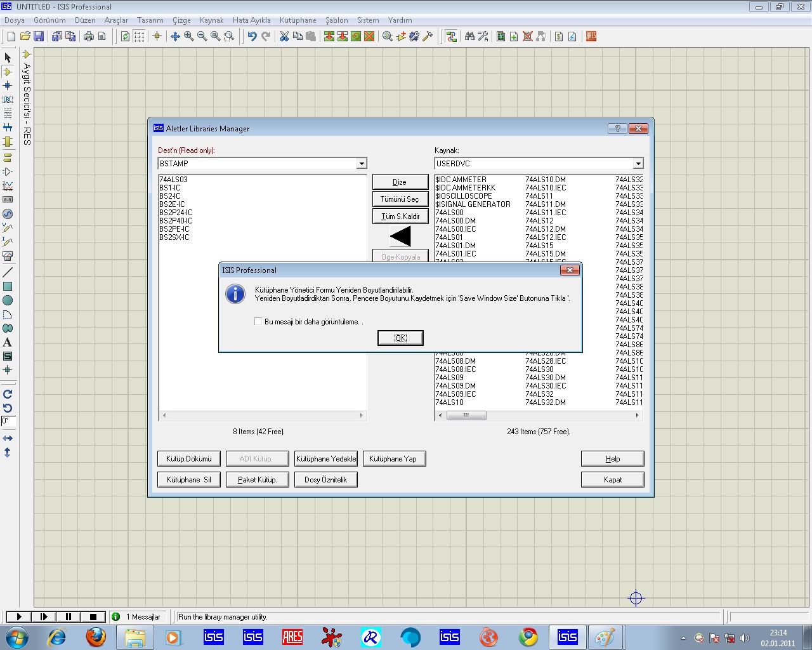Click the Decompose hammer icon

point(428,36)
